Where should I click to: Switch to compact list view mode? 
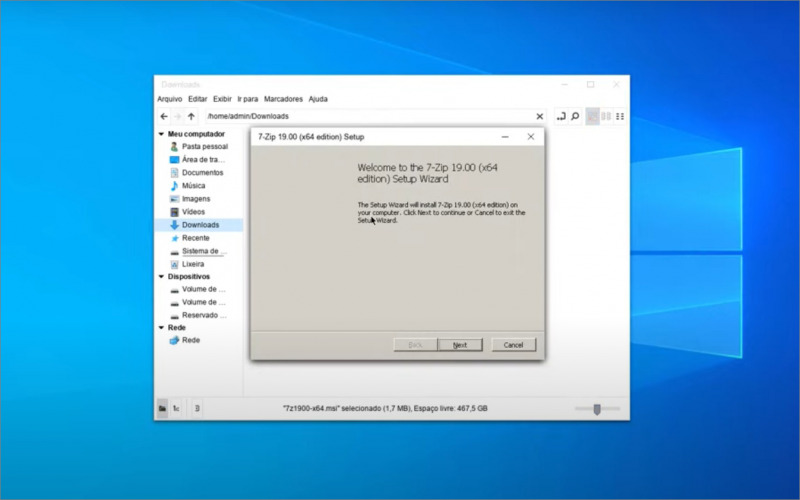point(620,116)
